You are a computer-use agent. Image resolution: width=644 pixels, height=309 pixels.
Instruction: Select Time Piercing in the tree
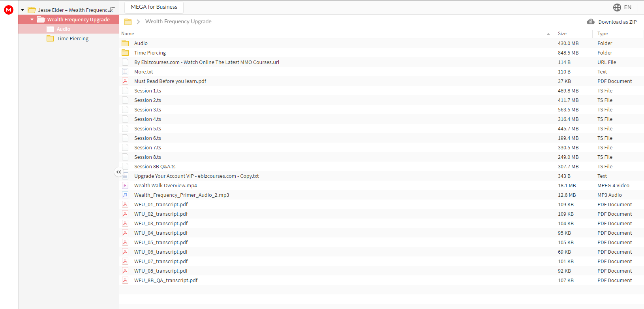pos(73,38)
